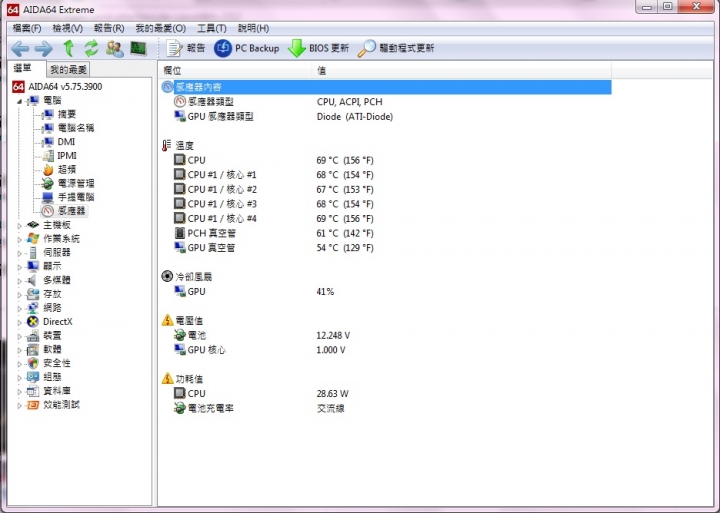
Task: Open the 檔案(F) menu
Action: pyautogui.click(x=27, y=28)
